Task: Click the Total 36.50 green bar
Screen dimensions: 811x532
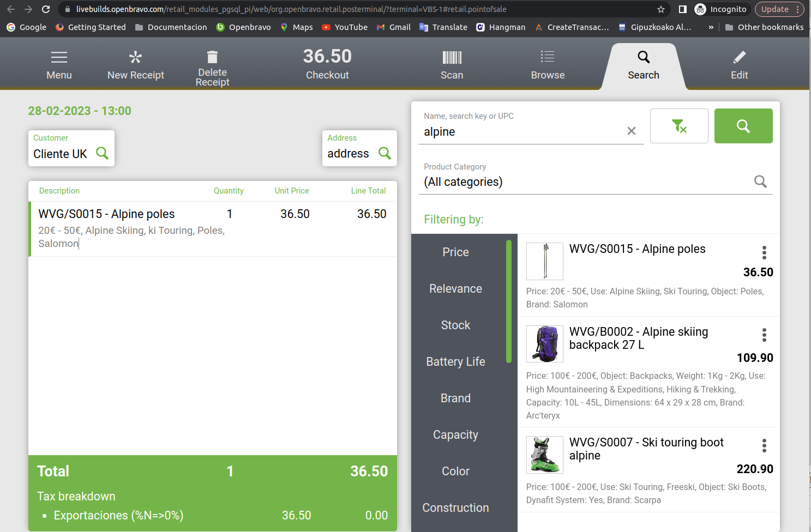Action: click(213, 471)
